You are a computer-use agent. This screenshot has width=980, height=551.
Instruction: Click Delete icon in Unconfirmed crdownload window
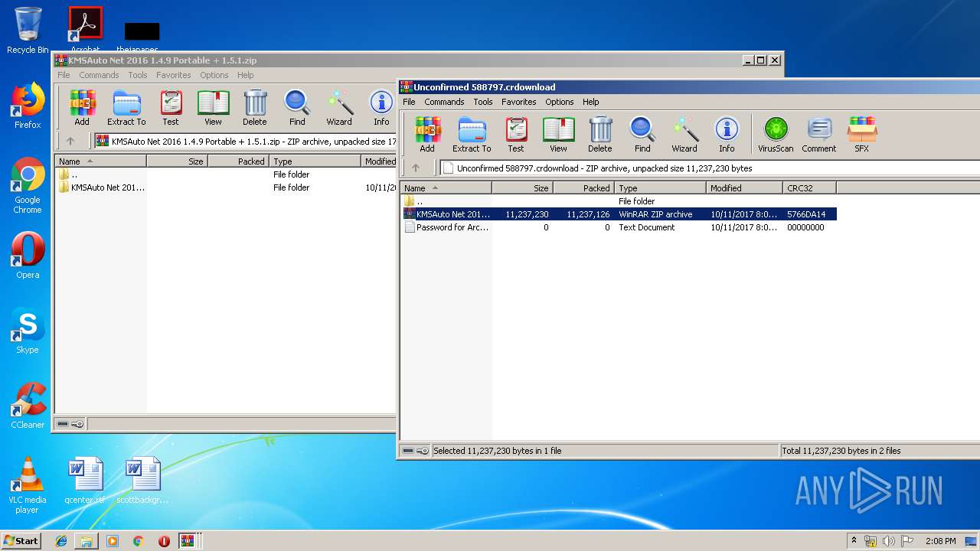pyautogui.click(x=600, y=135)
